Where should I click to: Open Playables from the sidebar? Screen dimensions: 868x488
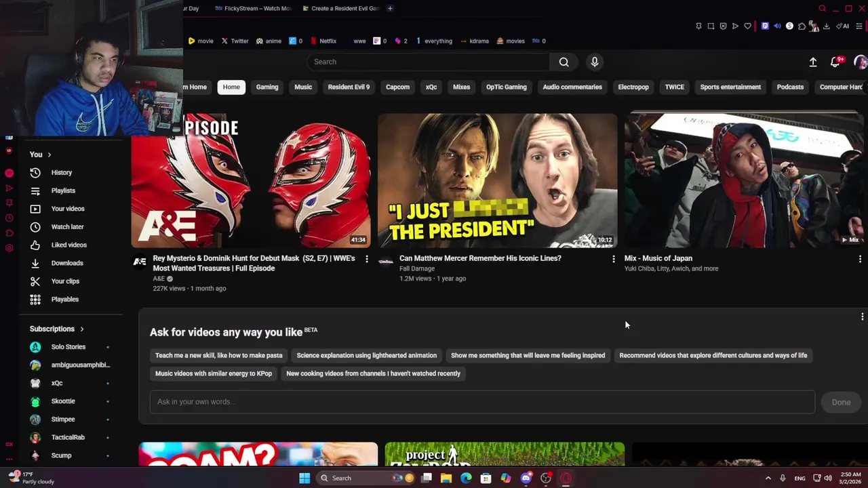[x=65, y=299]
